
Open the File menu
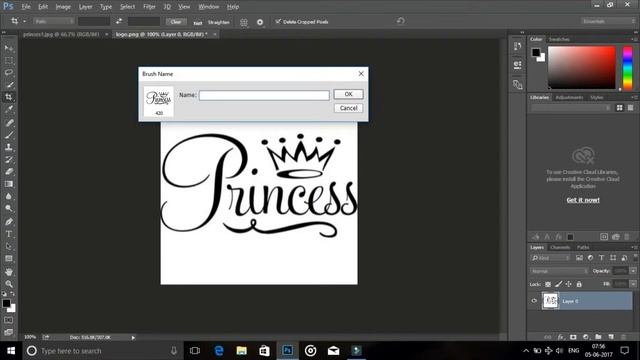pyautogui.click(x=26, y=7)
